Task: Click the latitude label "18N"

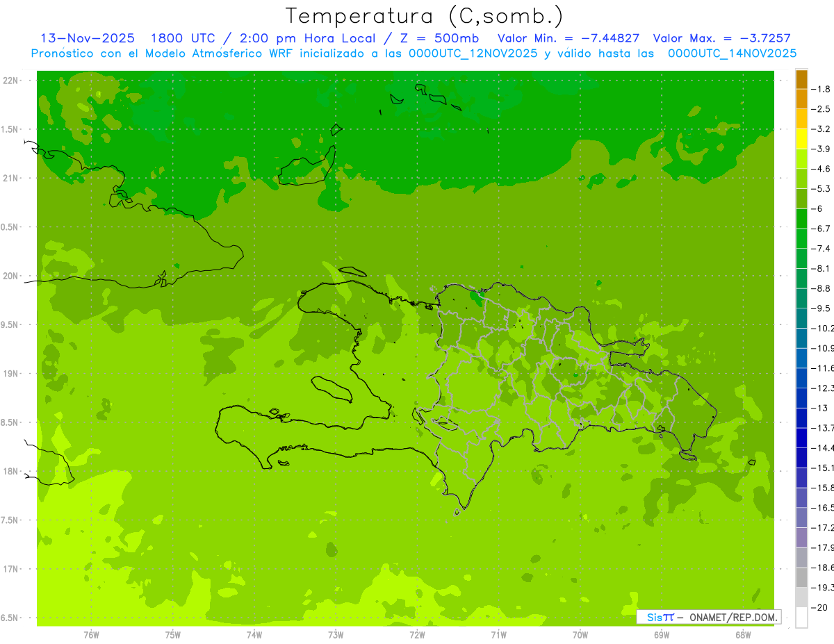Action: pyautogui.click(x=11, y=472)
